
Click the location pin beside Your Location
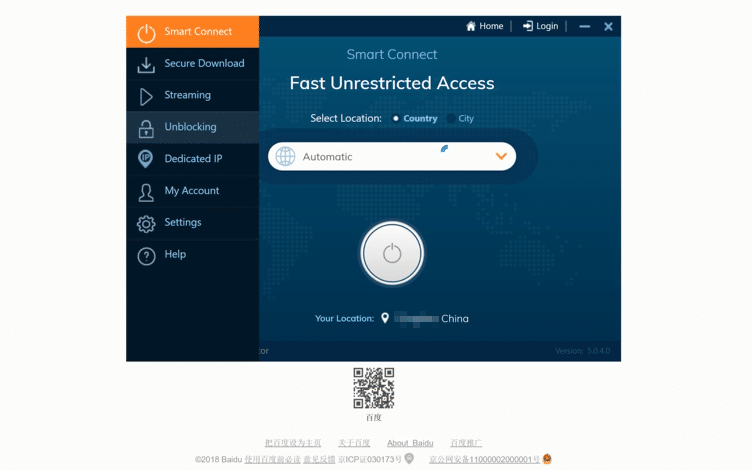[x=385, y=318]
